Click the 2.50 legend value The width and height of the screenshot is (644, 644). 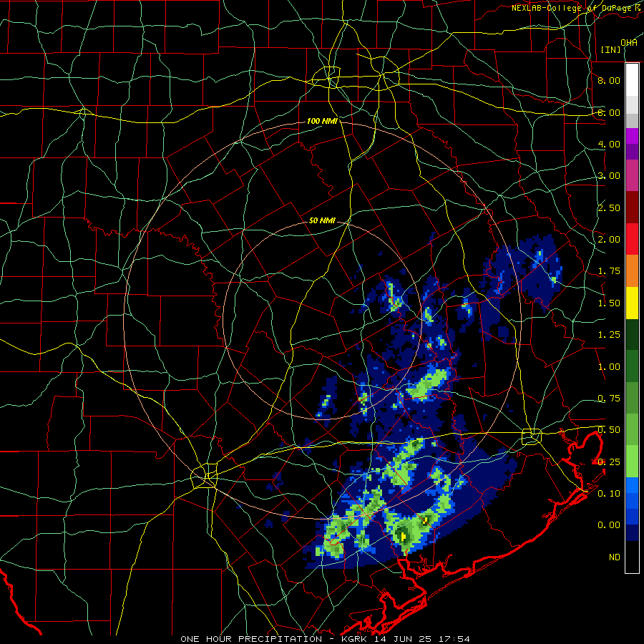tap(609, 208)
